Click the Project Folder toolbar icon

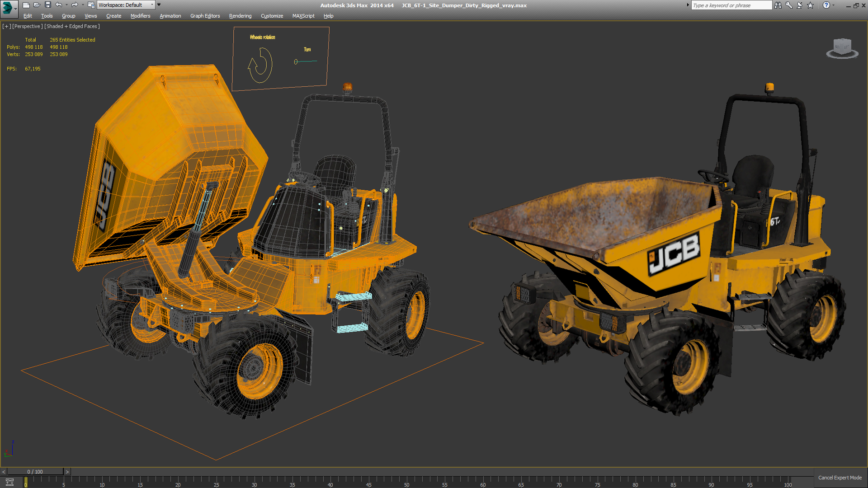point(91,5)
